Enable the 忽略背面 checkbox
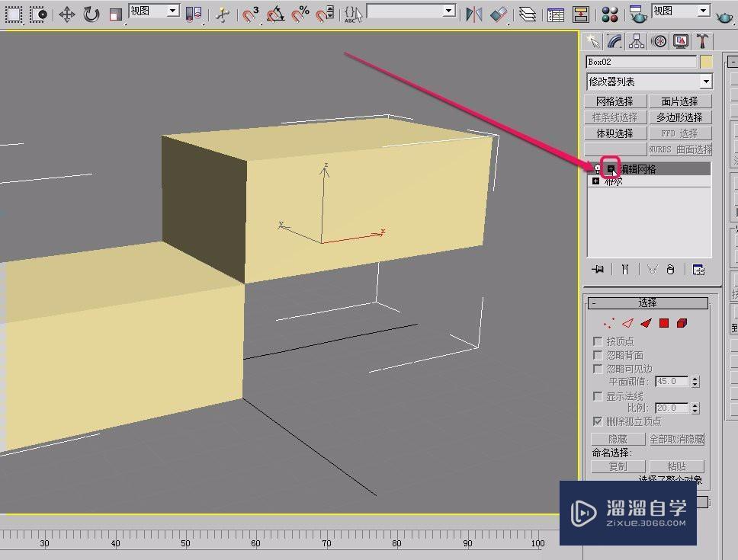The width and height of the screenshot is (738, 560). (598, 355)
